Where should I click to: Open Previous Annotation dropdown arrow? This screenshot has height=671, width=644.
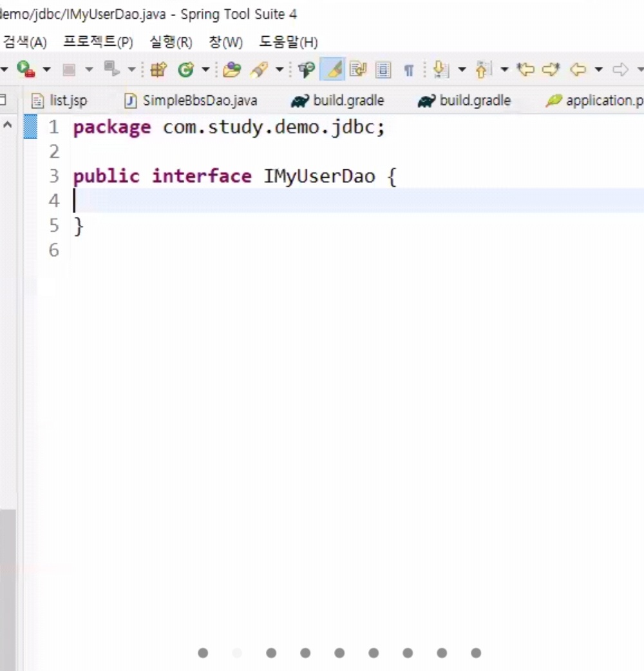[504, 70]
